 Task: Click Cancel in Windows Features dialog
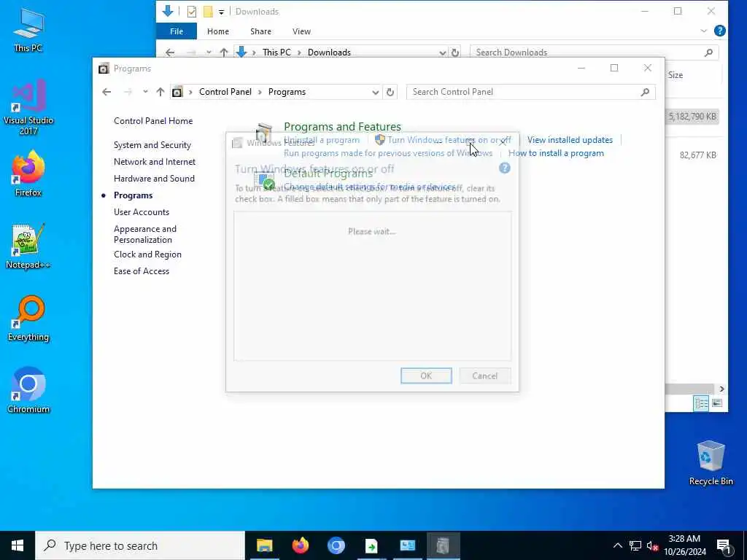click(485, 376)
